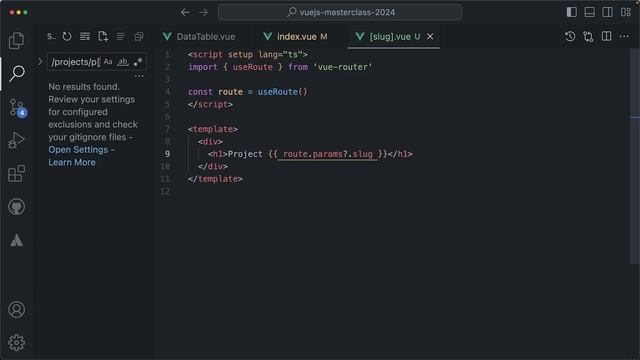
Task: Open editor More Actions menu
Action: [624, 37]
